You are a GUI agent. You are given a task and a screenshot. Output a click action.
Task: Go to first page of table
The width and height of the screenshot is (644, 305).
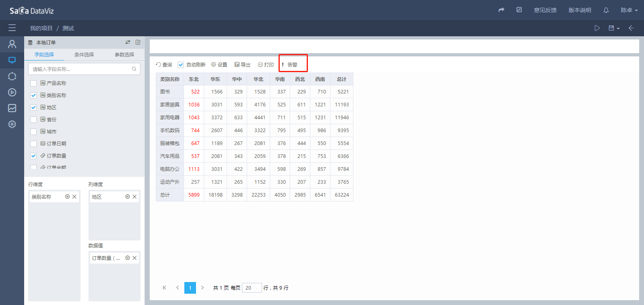click(164, 288)
